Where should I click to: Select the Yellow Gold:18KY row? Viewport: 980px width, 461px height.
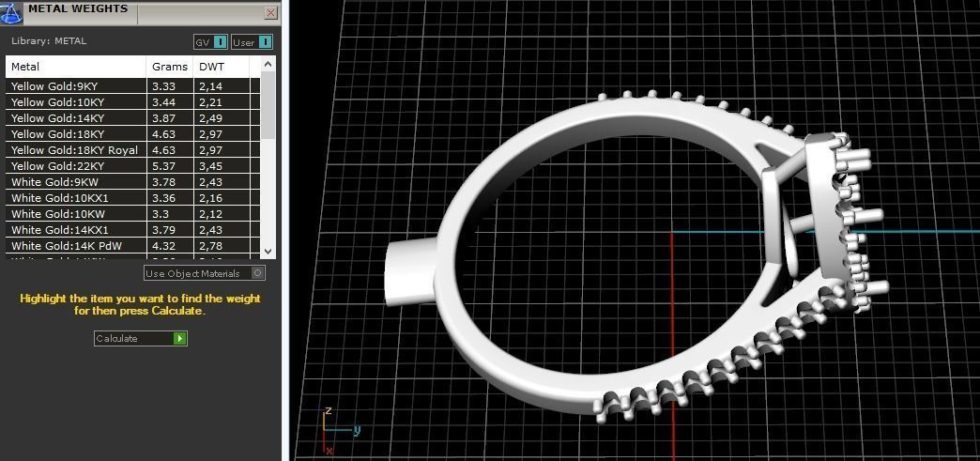click(132, 134)
